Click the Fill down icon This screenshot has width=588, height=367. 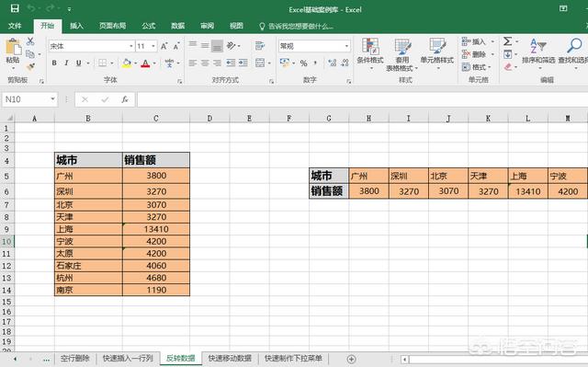pyautogui.click(x=507, y=54)
